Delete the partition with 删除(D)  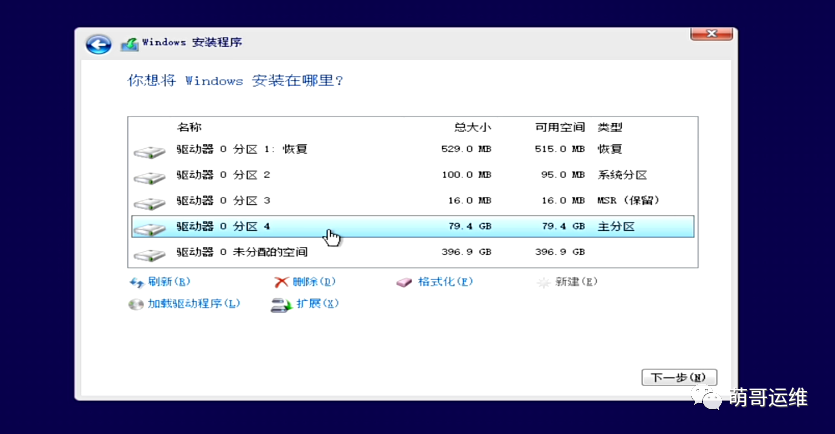click(314, 282)
